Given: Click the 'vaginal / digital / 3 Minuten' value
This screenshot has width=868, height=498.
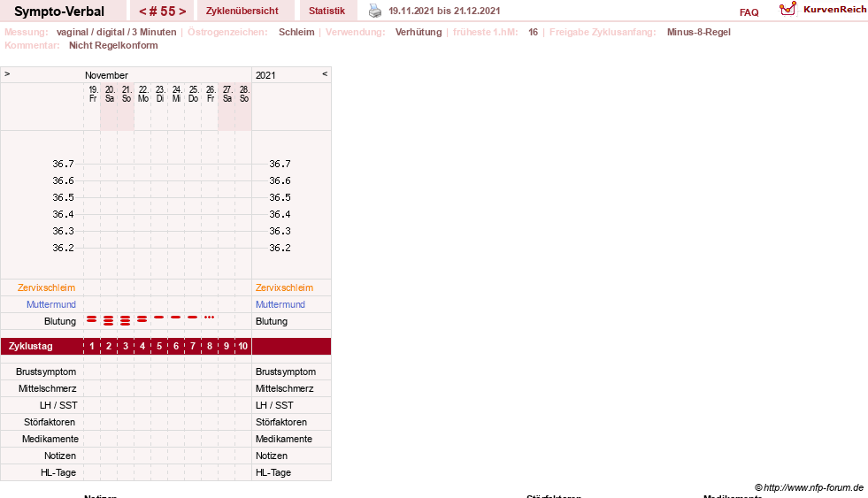Looking at the screenshot, I should [116, 32].
